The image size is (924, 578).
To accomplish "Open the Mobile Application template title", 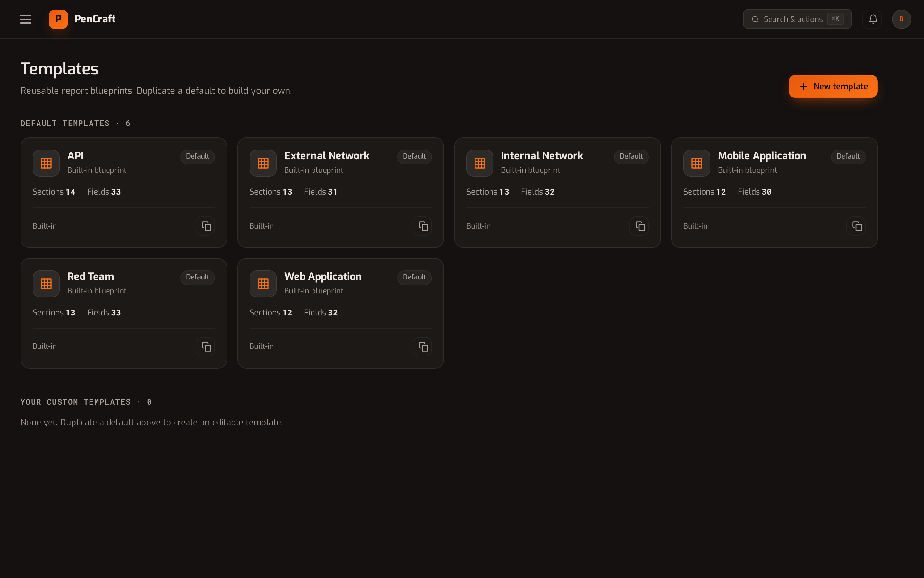I will click(762, 156).
